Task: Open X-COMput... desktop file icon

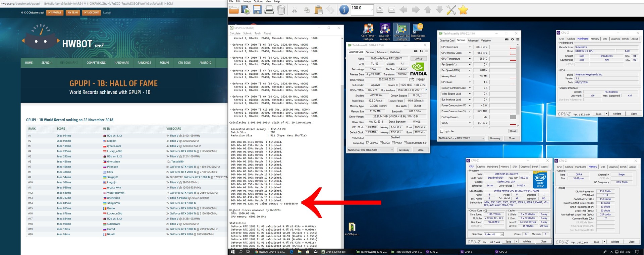Action: point(352,229)
